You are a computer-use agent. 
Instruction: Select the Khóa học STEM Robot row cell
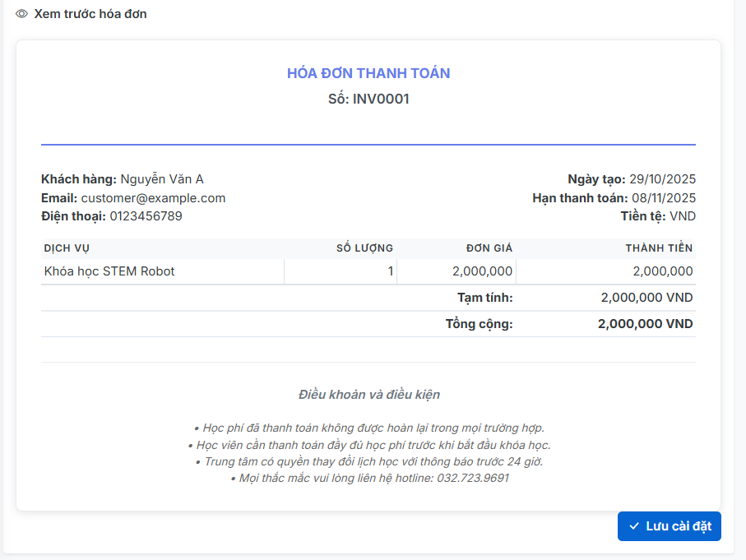click(x=109, y=271)
